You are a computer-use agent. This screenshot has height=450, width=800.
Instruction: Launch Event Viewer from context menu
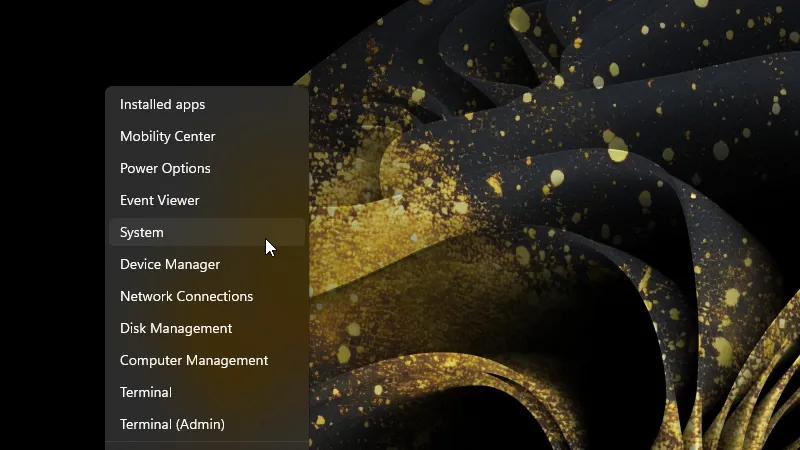tap(207, 200)
